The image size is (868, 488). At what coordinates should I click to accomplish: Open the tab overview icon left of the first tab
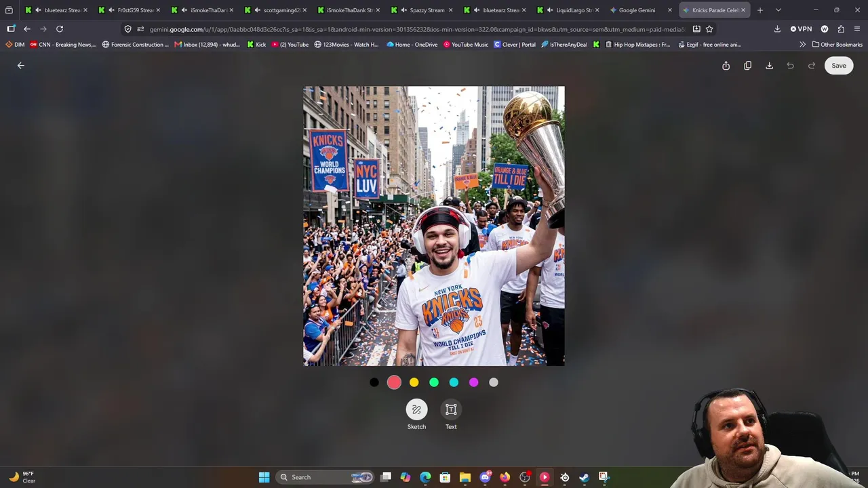point(9,10)
